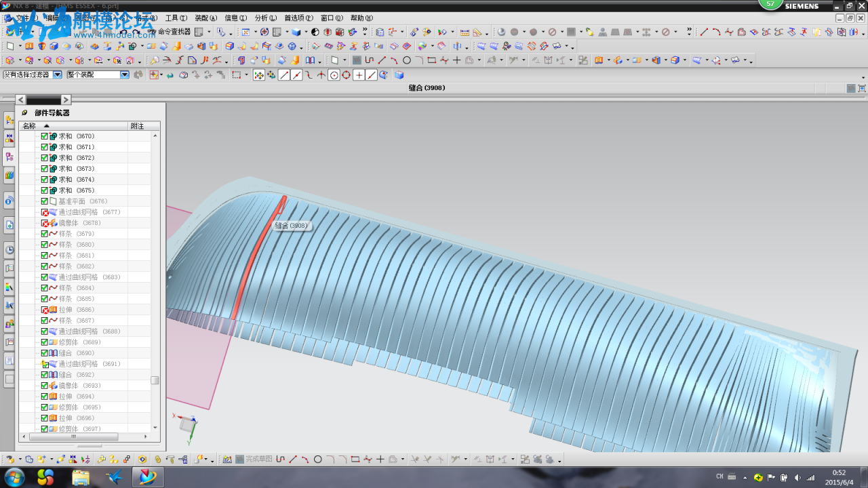Screen dimensions: 868x488
Task: Toggle checkbox for 镜像体 (3678)
Action: point(45,223)
